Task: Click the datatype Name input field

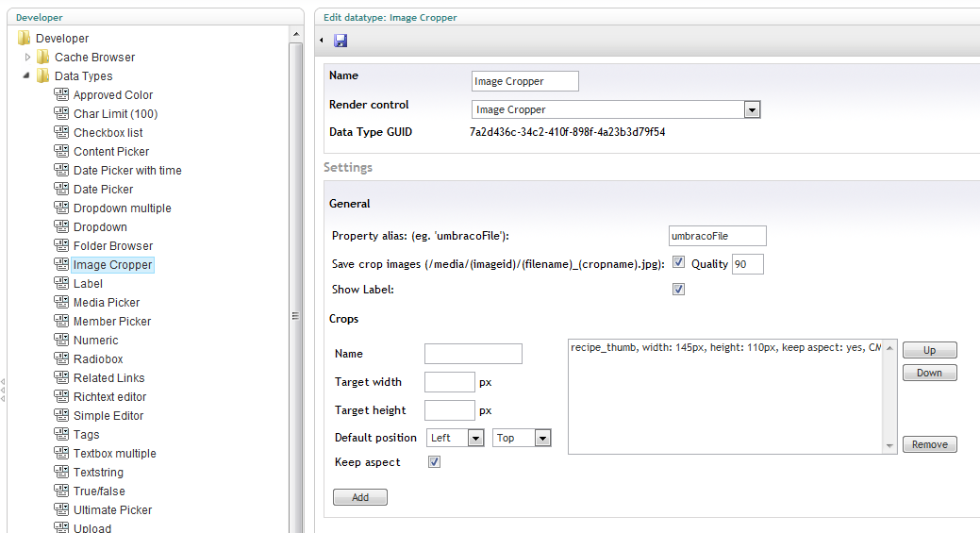Action: coord(525,81)
